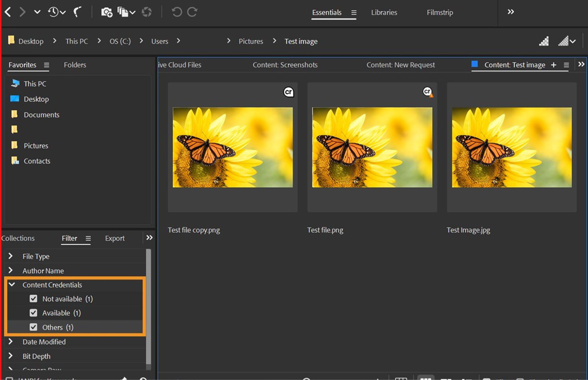Uncheck the Not available filter checkbox
The image size is (588, 380).
[33, 299]
